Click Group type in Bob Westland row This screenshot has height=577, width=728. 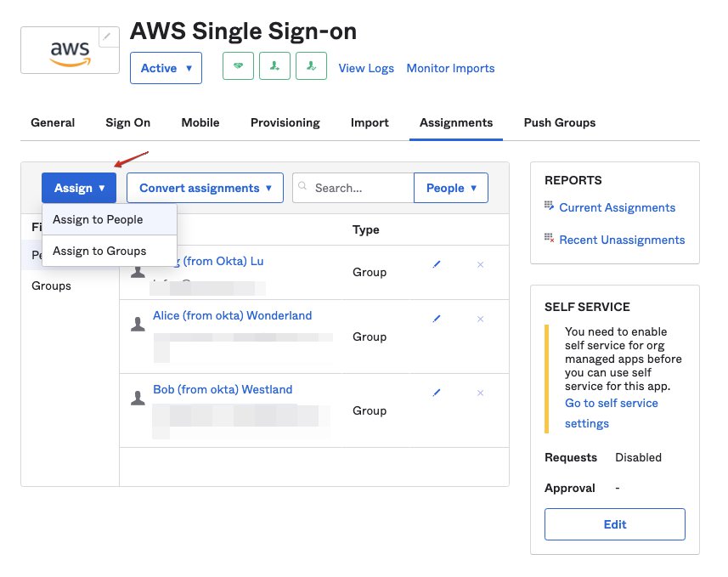(370, 410)
